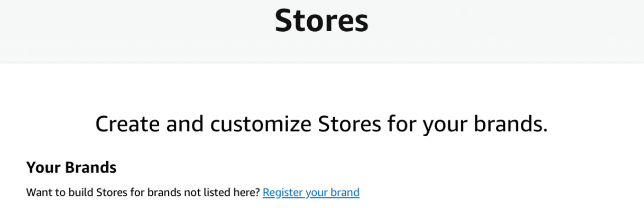Click the Stores page title

(321, 21)
